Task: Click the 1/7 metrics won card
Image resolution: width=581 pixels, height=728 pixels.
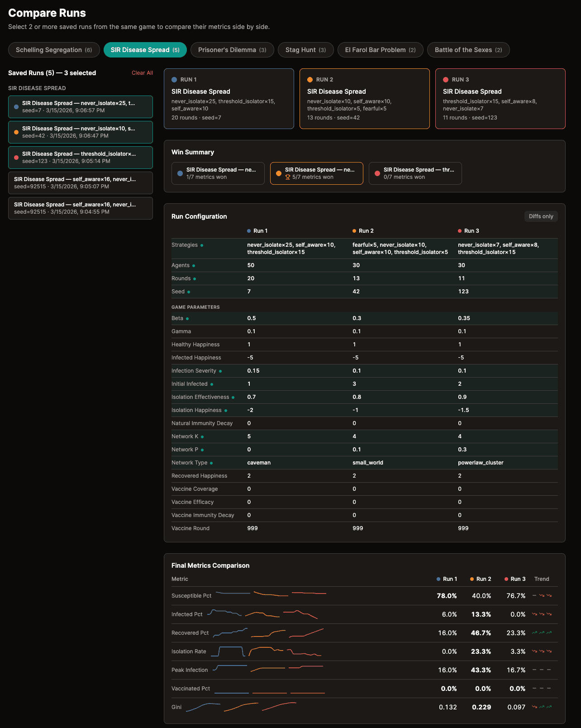Action: click(218, 173)
